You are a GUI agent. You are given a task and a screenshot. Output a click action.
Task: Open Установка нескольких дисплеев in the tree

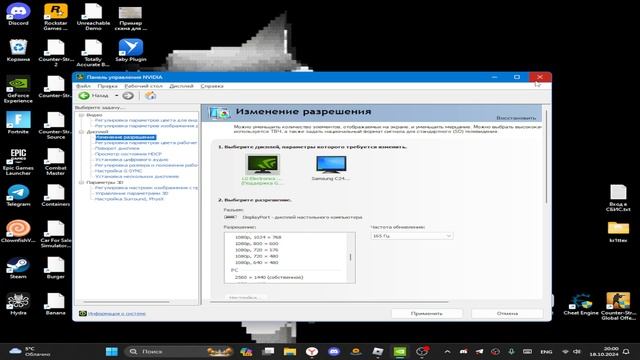[137, 177]
